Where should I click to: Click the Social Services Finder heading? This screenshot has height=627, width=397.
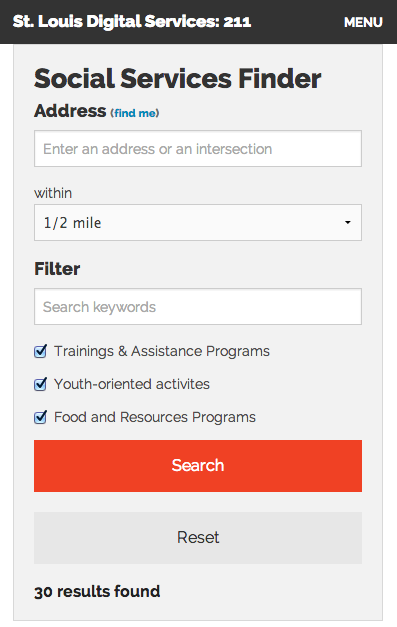tap(178, 78)
